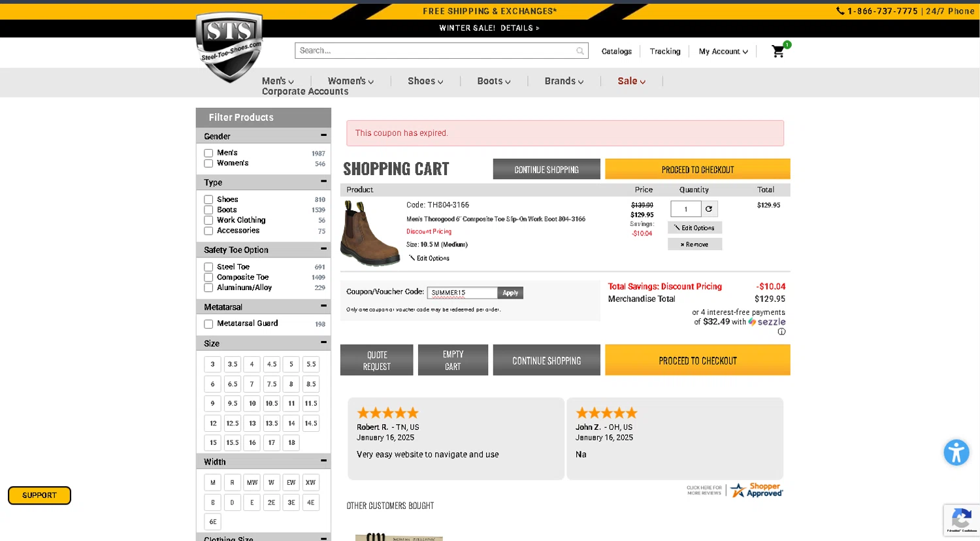Open the Men's Thorogood boot product title

click(x=495, y=219)
